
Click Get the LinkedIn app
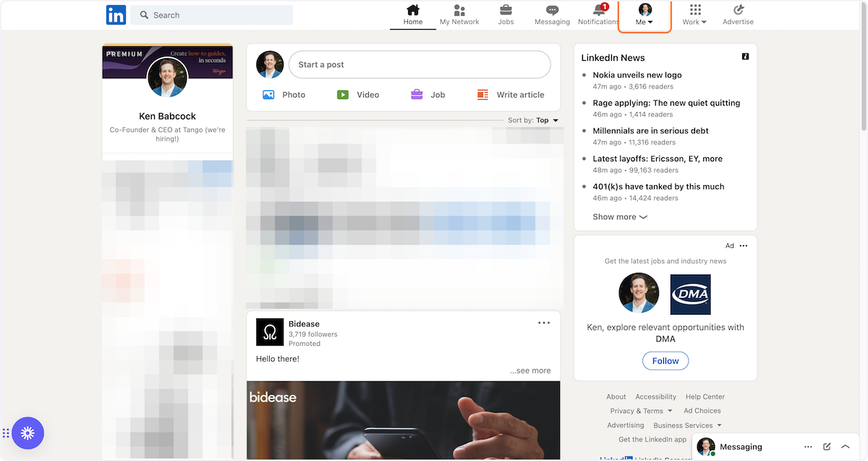[652, 439]
